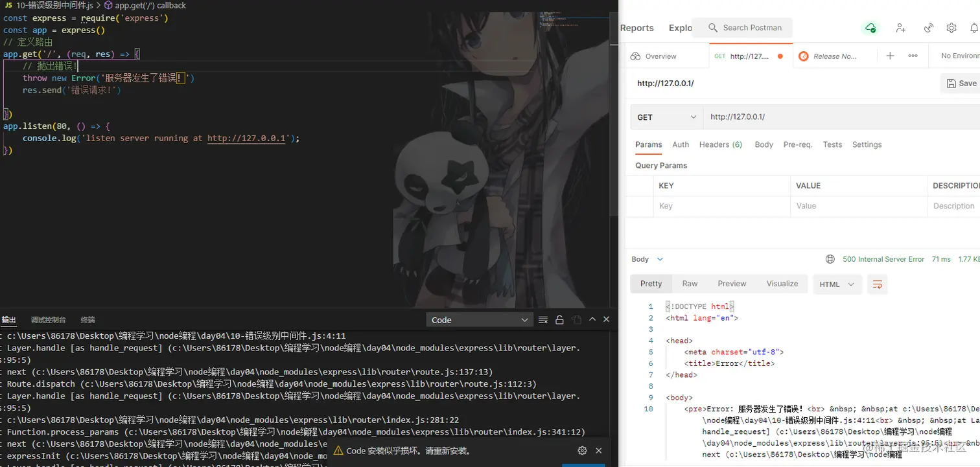Click the Save button in Postman

[x=961, y=83]
